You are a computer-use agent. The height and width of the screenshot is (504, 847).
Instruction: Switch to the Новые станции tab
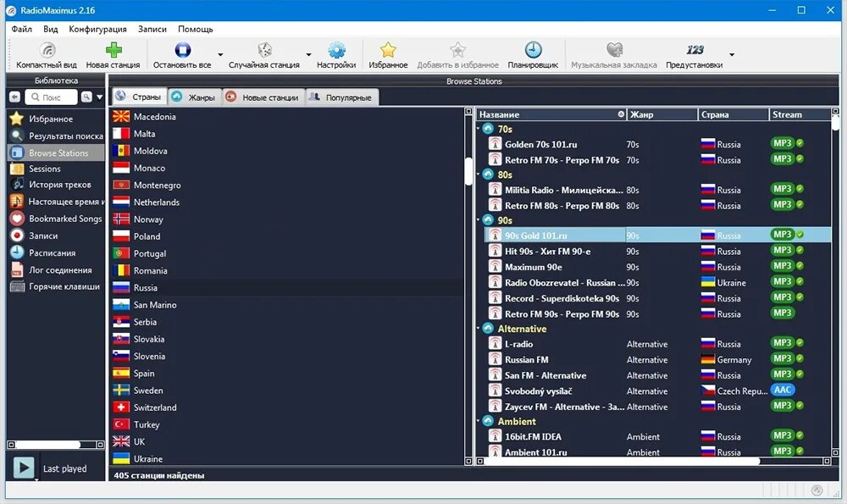pos(263,97)
